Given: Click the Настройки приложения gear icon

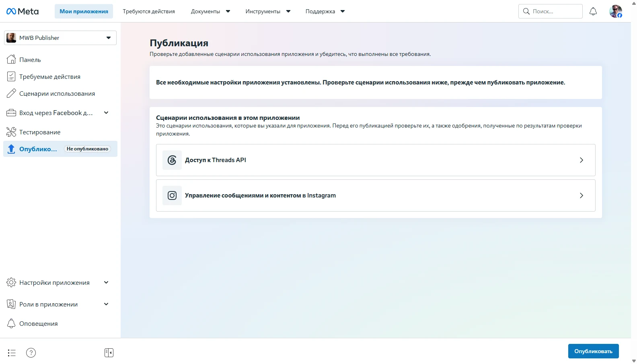Looking at the screenshot, I should click(11, 282).
